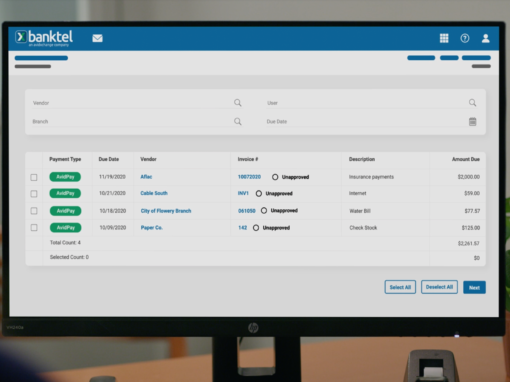This screenshot has width=510, height=382.
Task: Click the Insurance payments description
Action: [371, 177]
